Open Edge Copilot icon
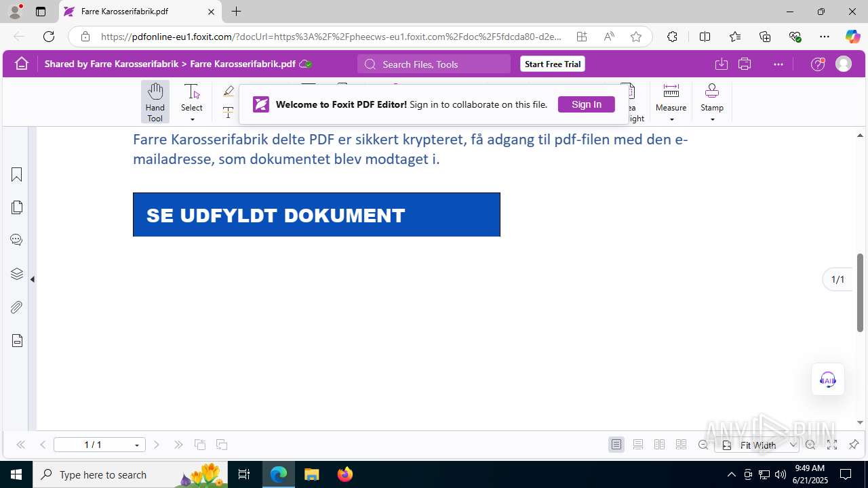 click(x=852, y=37)
